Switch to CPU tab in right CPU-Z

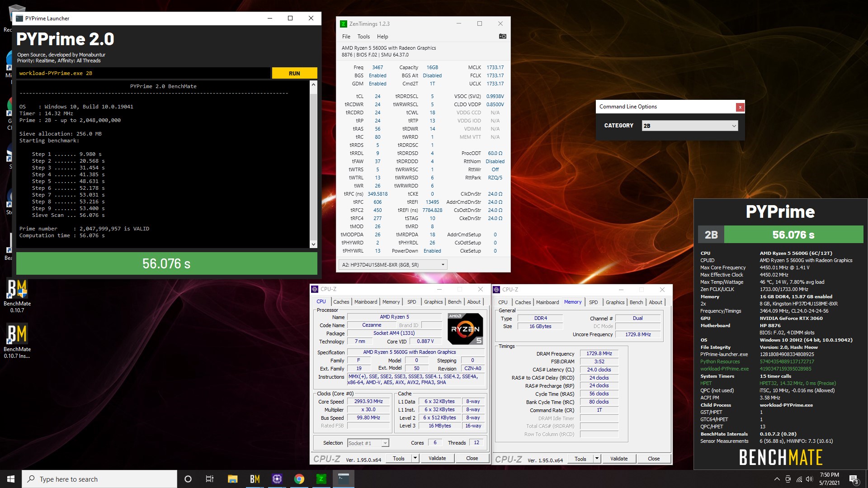[x=503, y=302]
